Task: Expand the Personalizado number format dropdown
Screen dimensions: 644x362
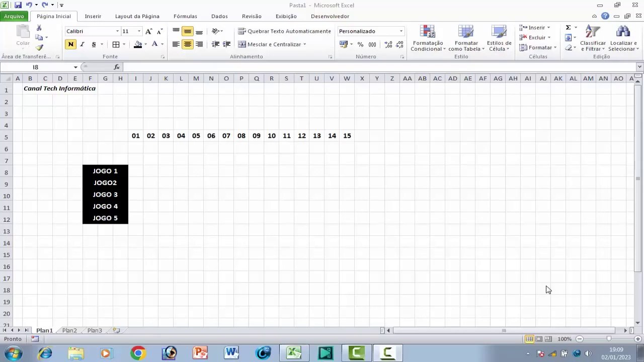Action: [x=401, y=31]
